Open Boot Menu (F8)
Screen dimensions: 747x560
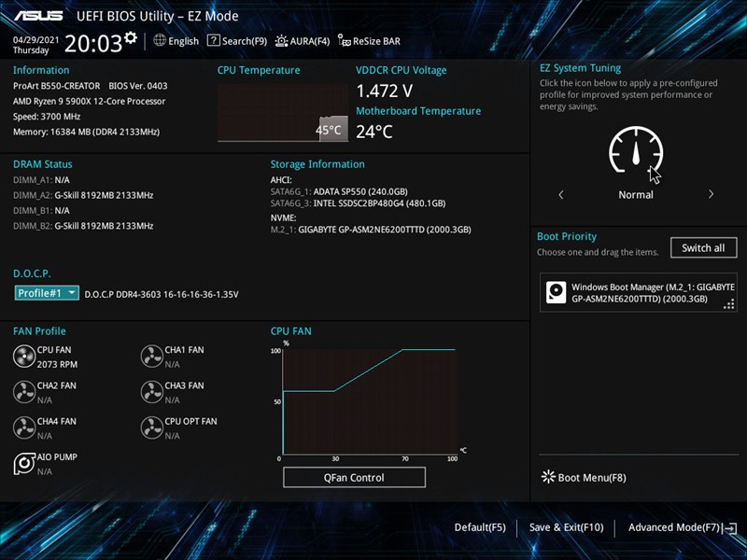pos(584,478)
